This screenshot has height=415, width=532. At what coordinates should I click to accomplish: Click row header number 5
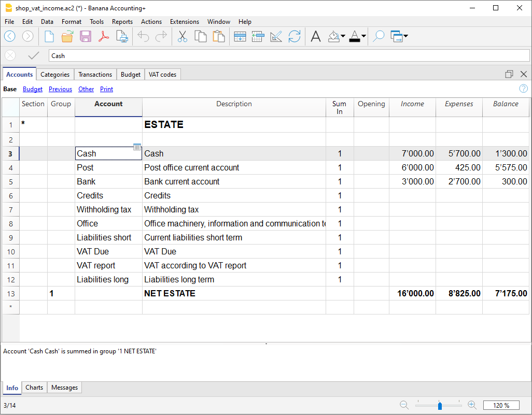(x=11, y=182)
